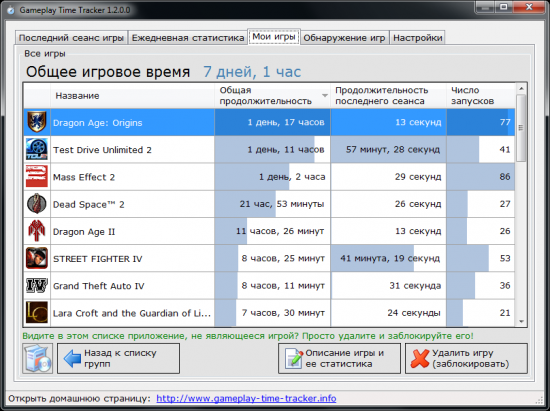Open the Последний сеанс игры tab
This screenshot has height=411, width=550.
71,38
